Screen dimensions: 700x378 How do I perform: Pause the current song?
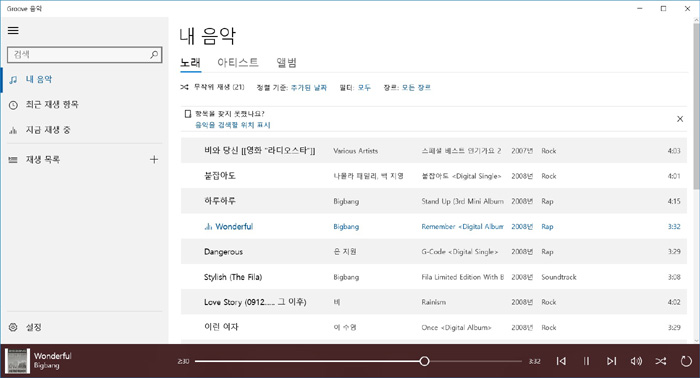pyautogui.click(x=586, y=361)
